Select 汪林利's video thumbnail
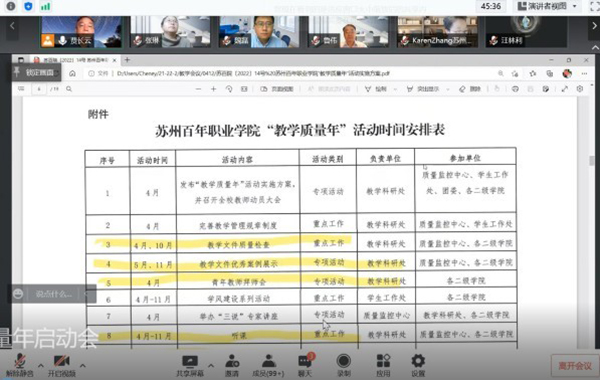The height and width of the screenshot is (380, 600). 526,32
